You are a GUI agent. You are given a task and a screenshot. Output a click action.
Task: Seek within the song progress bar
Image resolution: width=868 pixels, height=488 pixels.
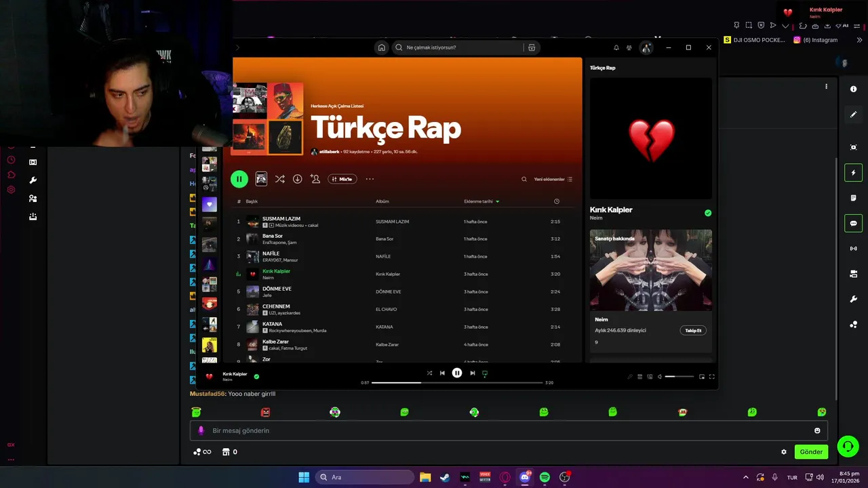(x=457, y=382)
